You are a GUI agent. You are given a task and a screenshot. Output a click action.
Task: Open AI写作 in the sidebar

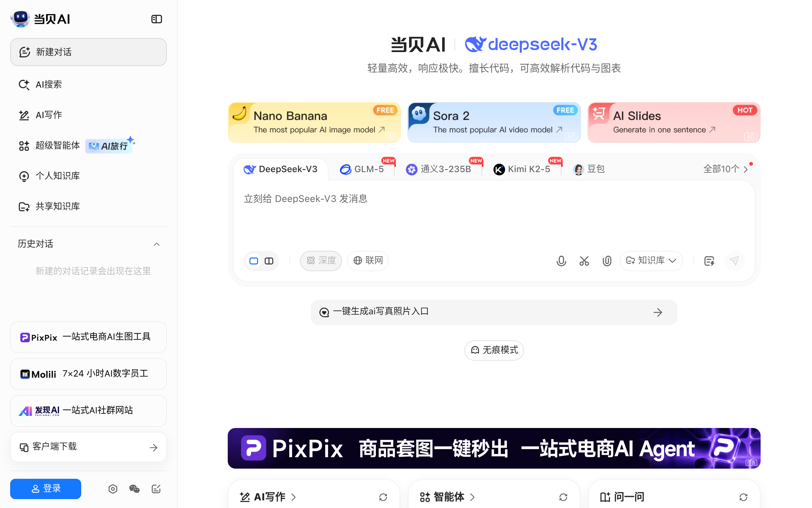(88, 115)
